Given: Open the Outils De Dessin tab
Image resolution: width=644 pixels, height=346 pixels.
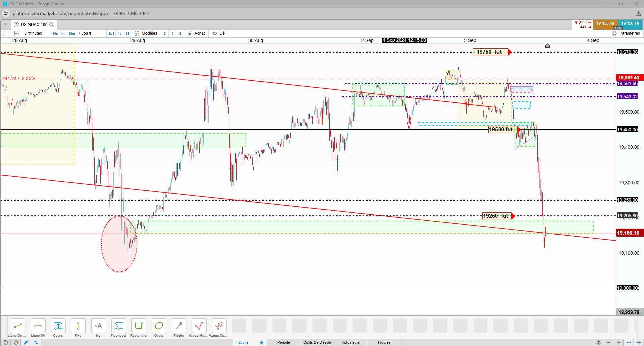Looking at the screenshot, I should coord(317,342).
